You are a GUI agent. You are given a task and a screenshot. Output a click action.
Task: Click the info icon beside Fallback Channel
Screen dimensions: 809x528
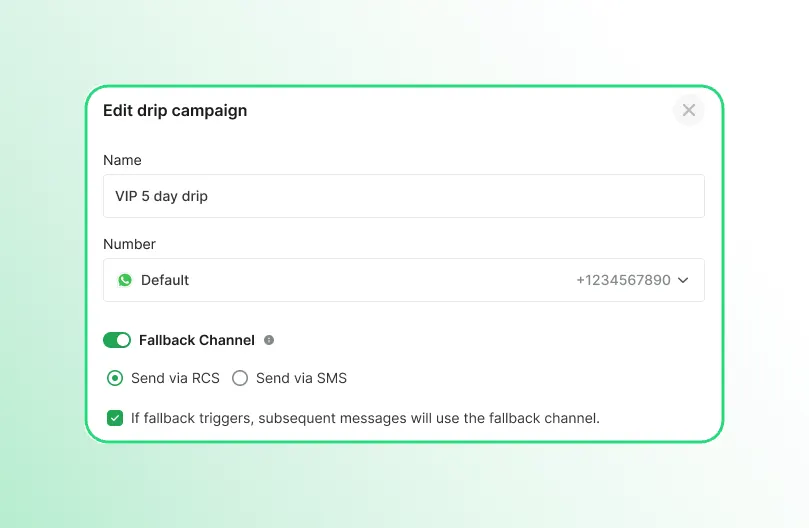pos(269,340)
